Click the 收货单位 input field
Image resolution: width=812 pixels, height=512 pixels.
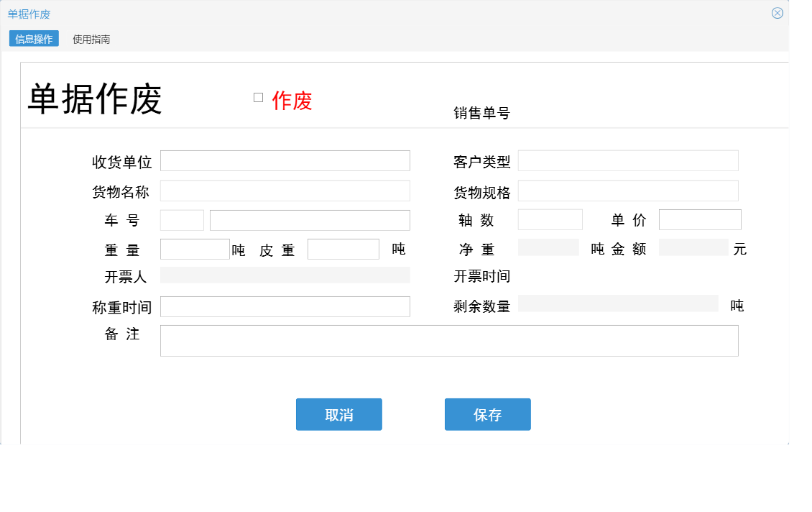[285, 160]
